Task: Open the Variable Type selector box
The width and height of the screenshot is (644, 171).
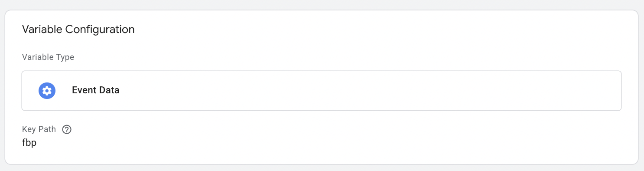Action: [322, 91]
